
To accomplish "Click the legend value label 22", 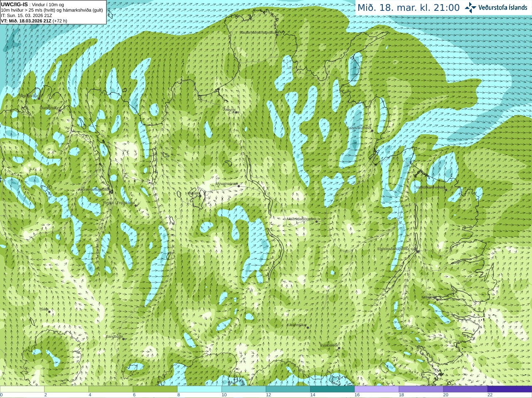I will 490,395.
